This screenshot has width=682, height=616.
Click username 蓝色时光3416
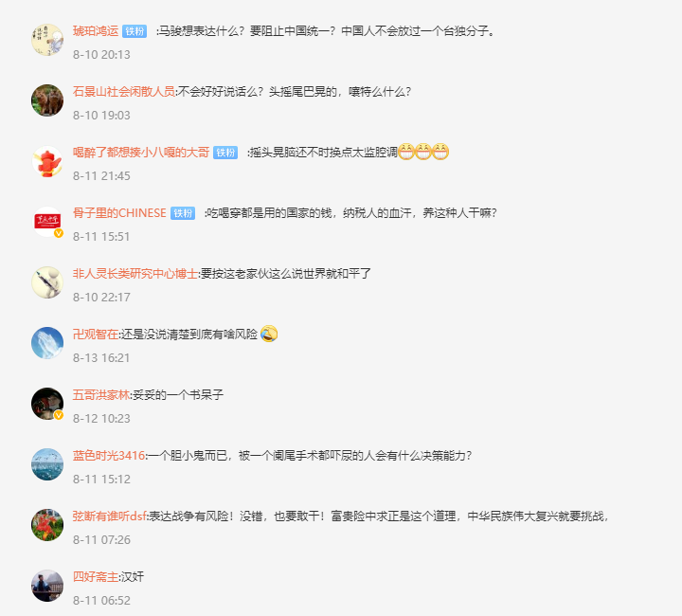pos(109,456)
